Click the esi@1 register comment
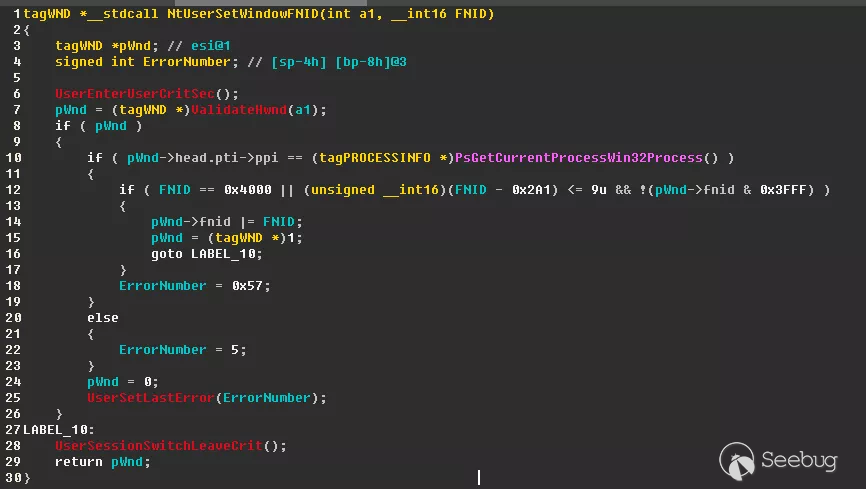This screenshot has width=866, height=489. (x=211, y=45)
